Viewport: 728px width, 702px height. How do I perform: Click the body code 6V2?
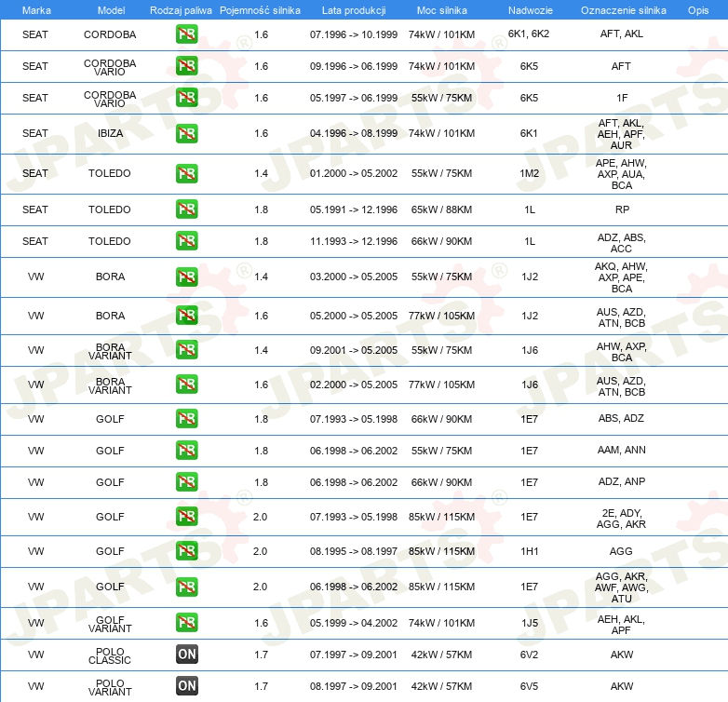pos(530,655)
